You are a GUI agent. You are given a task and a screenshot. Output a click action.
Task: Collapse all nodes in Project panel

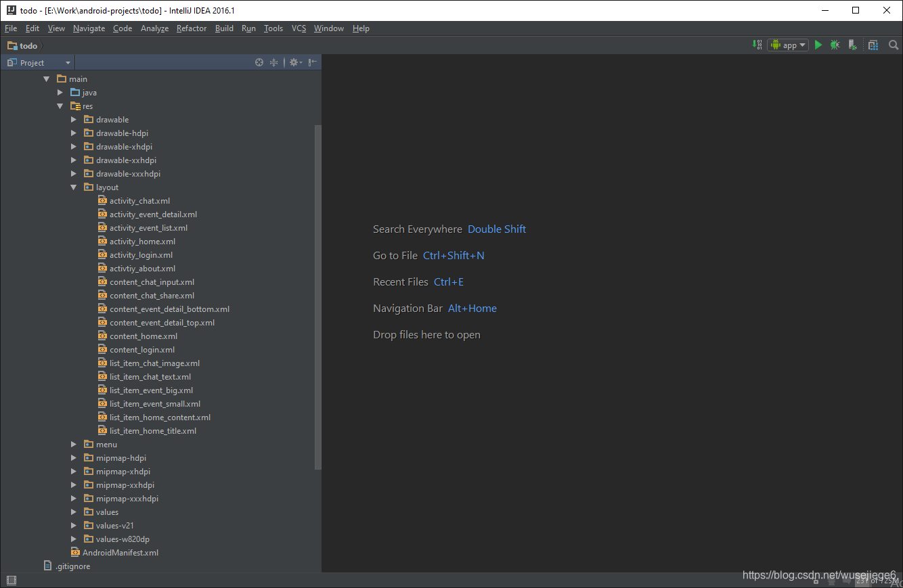(273, 62)
